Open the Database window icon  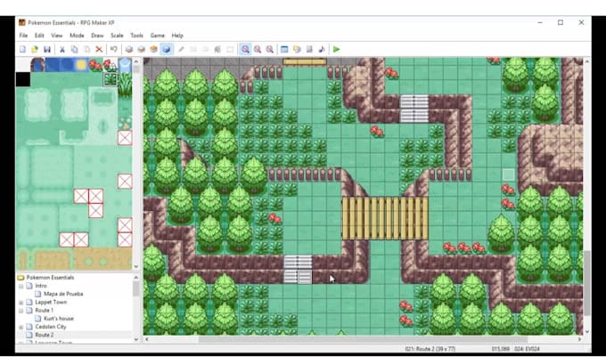point(284,49)
